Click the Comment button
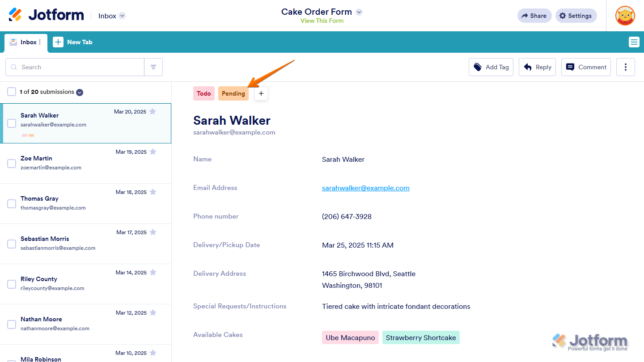The image size is (644, 362). click(x=586, y=67)
